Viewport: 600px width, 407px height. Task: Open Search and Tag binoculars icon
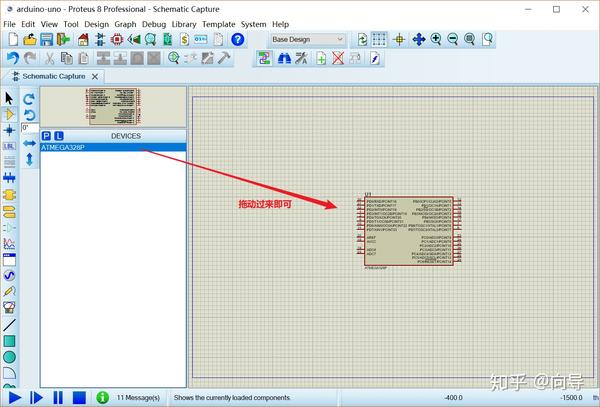click(284, 58)
